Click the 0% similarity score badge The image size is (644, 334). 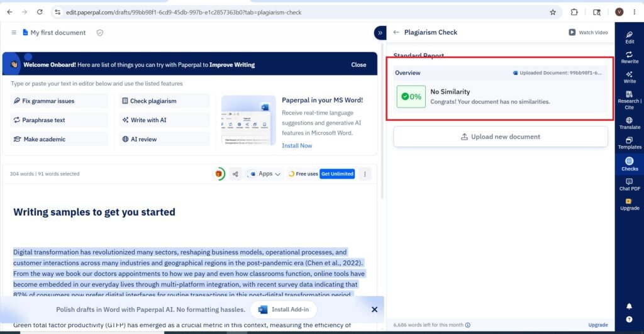(411, 96)
